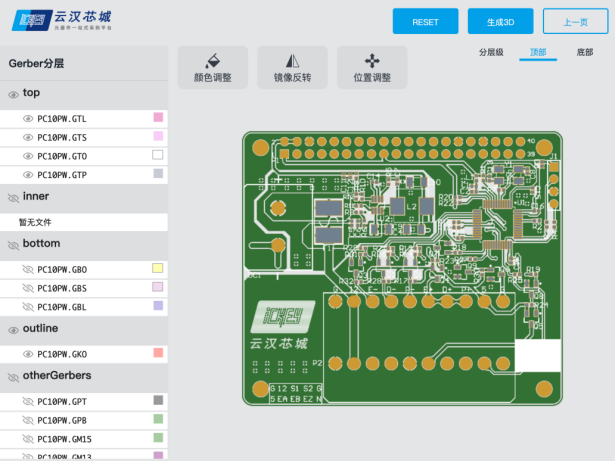Show the PC10PW.GBO layer
Screen dimensions: 615x461
click(x=28, y=270)
